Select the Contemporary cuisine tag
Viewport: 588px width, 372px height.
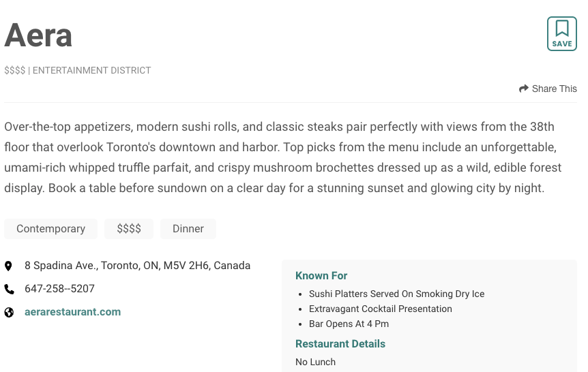point(50,229)
